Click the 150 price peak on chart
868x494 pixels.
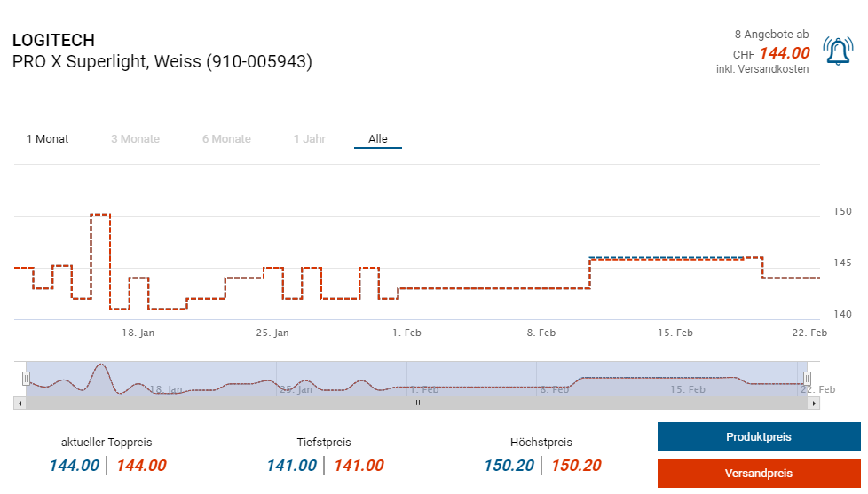(100, 215)
